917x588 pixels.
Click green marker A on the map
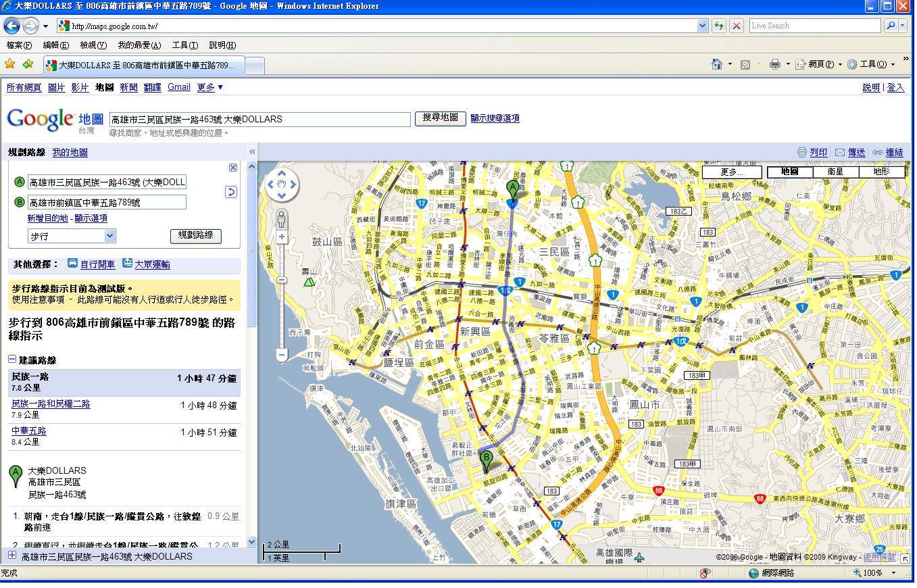(512, 191)
